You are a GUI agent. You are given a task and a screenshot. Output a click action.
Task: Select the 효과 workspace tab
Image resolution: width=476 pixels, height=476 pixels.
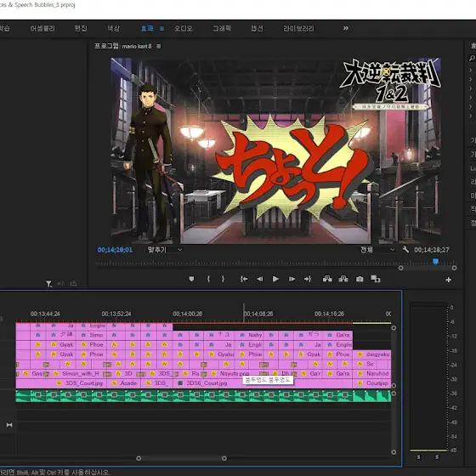[148, 29]
